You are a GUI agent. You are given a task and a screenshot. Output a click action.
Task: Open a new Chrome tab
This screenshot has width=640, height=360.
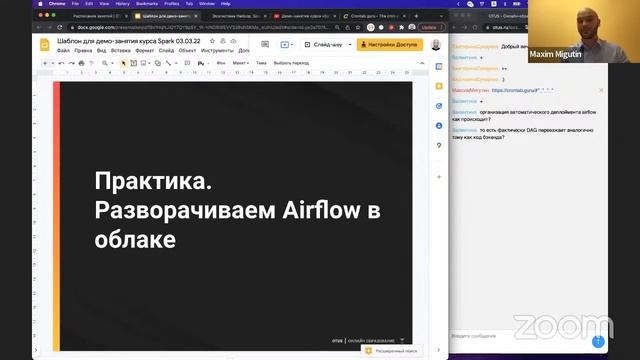pyautogui.click(x=416, y=16)
